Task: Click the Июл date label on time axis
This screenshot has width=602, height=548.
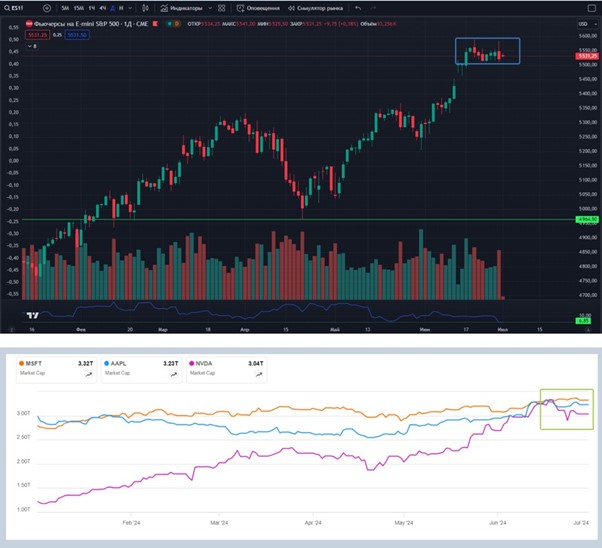Action: click(x=503, y=329)
